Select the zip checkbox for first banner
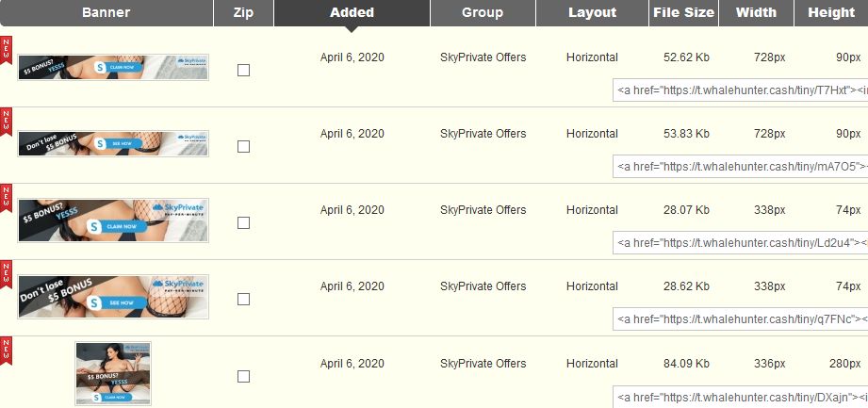This screenshot has height=408, width=868. pyautogui.click(x=243, y=71)
